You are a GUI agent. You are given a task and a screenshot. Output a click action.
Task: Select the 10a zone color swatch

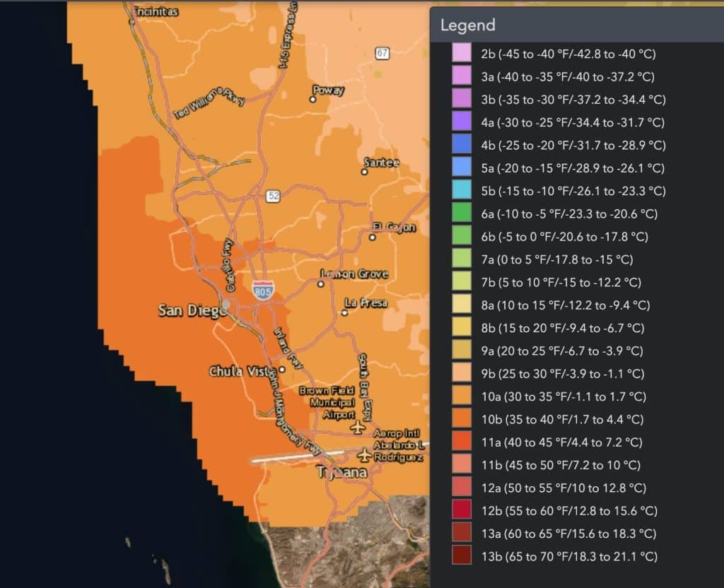click(x=462, y=396)
